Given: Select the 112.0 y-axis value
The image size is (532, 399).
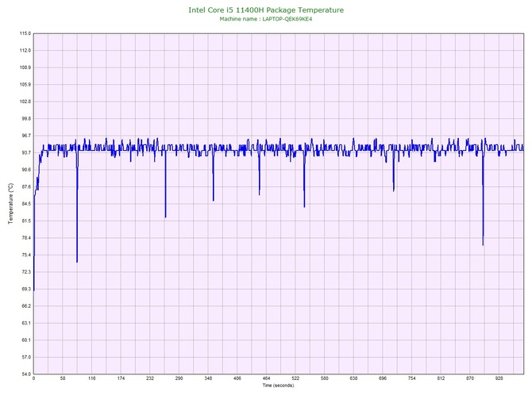Looking at the screenshot, I should tap(25, 51).
